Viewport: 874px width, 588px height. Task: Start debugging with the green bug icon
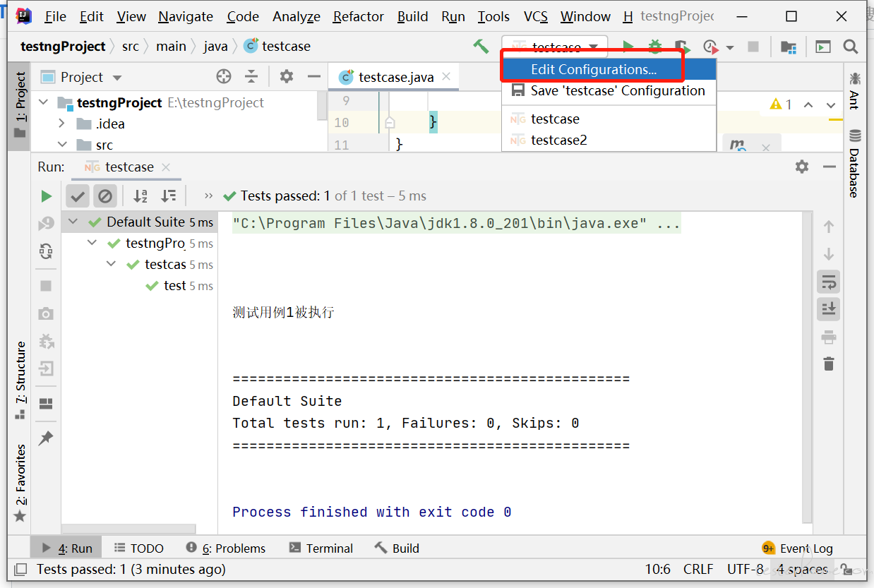[655, 47]
